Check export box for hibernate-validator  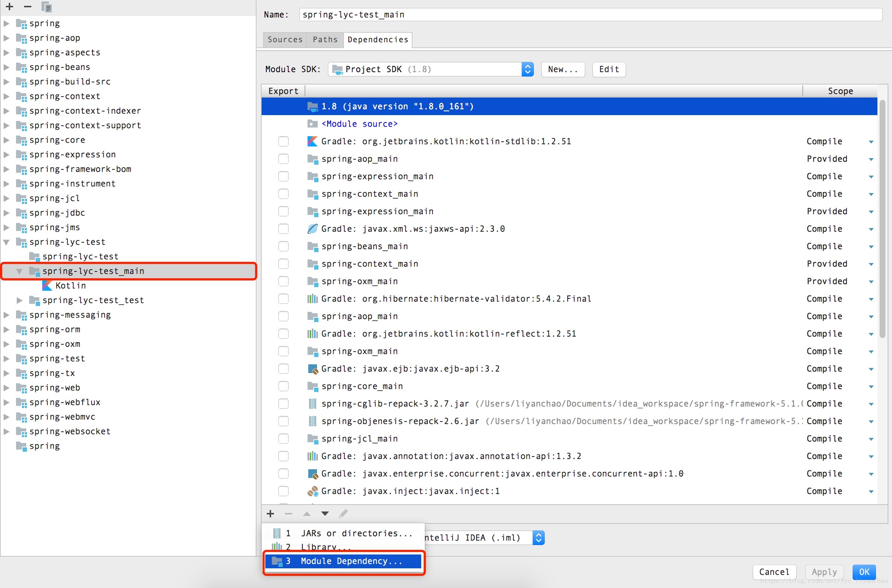(283, 299)
